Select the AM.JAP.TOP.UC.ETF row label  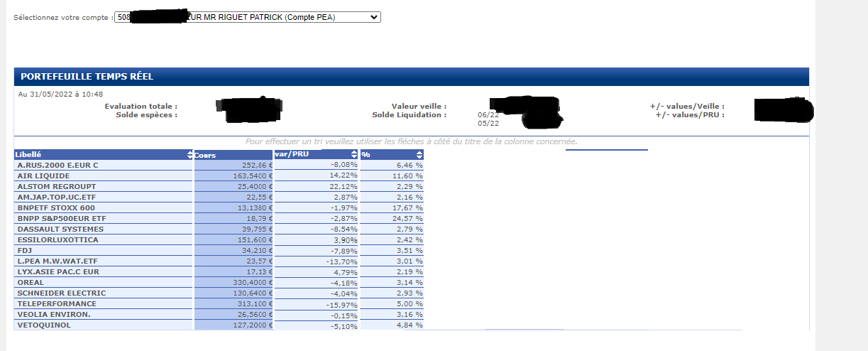click(x=57, y=197)
